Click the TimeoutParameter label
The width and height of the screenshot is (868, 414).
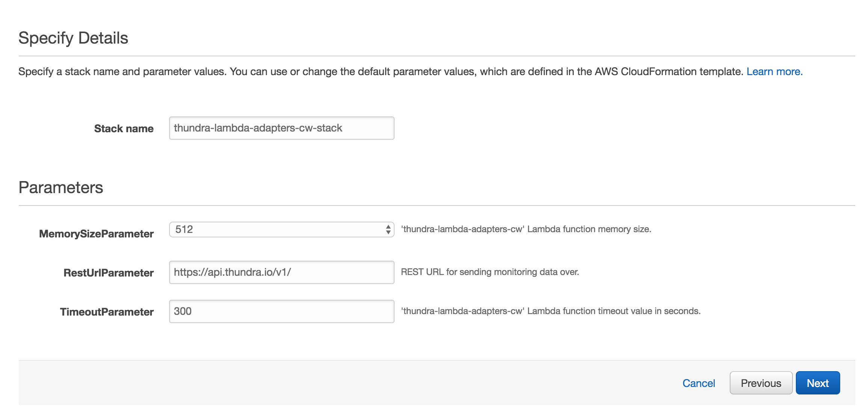tap(107, 312)
